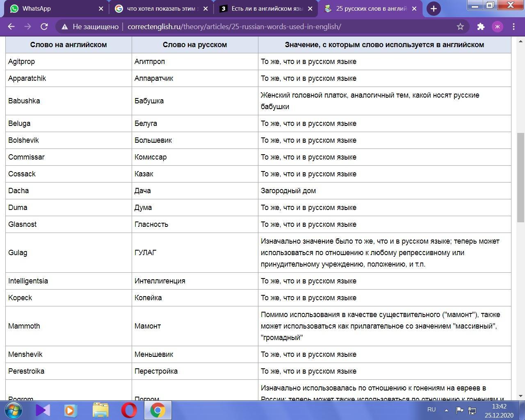The image size is (525, 420).
Task: Click the 'Интеллигенция' cell
Action: point(195,281)
